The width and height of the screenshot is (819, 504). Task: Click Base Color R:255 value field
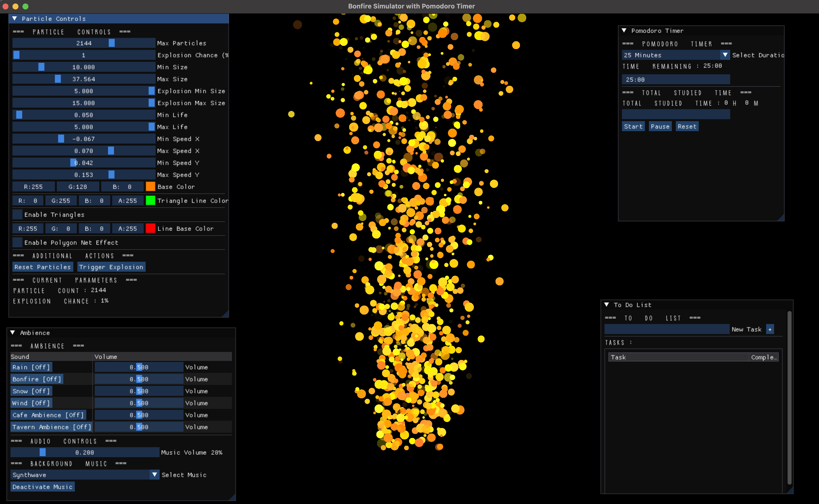33,187
